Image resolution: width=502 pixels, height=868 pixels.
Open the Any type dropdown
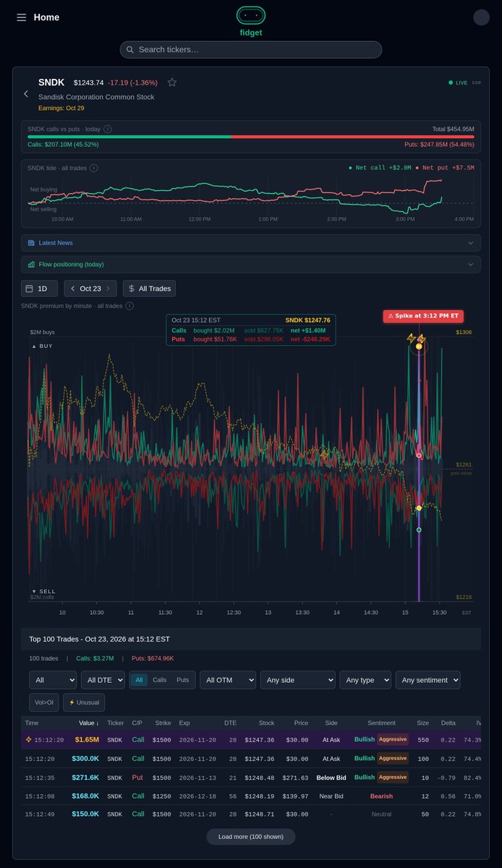click(x=365, y=680)
